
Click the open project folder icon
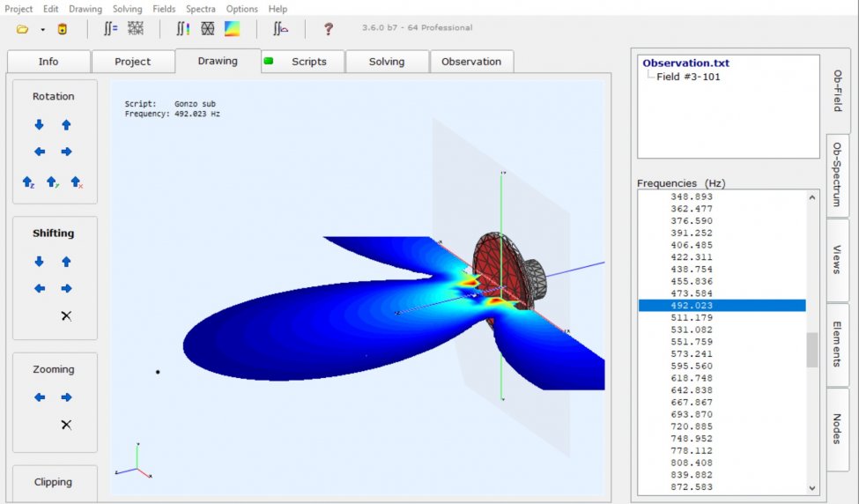coord(23,29)
